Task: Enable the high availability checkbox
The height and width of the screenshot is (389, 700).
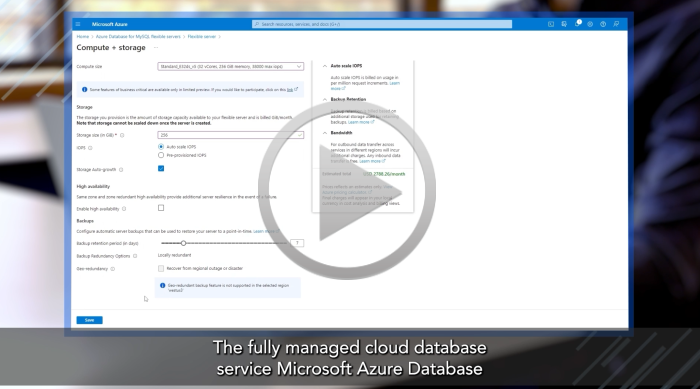Action: (x=161, y=208)
